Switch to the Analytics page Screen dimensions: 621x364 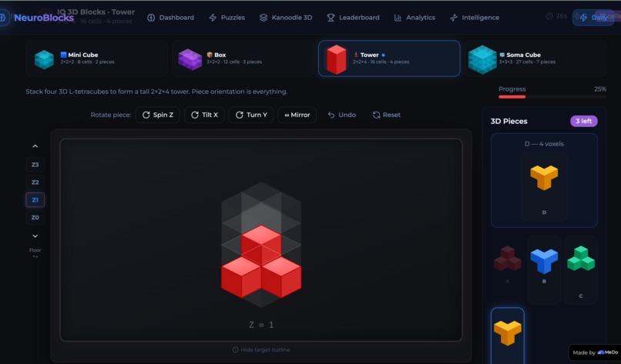[x=415, y=18]
